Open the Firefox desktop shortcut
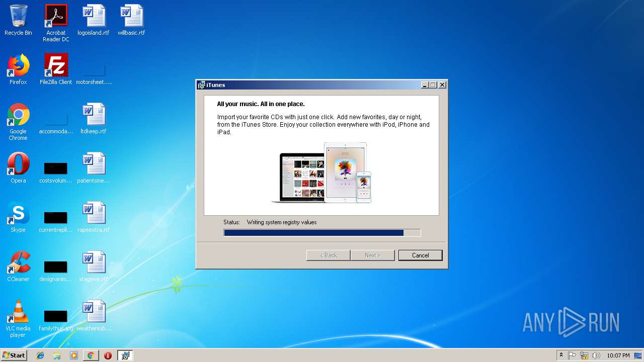 [x=18, y=69]
